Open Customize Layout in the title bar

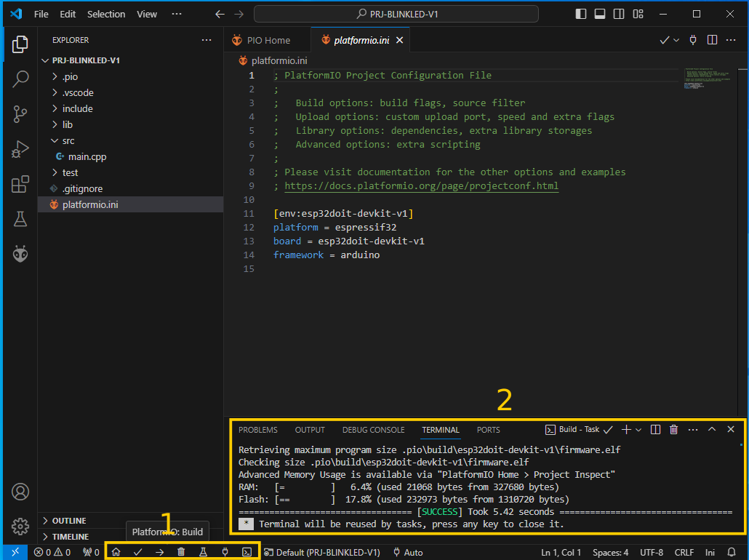coord(638,14)
